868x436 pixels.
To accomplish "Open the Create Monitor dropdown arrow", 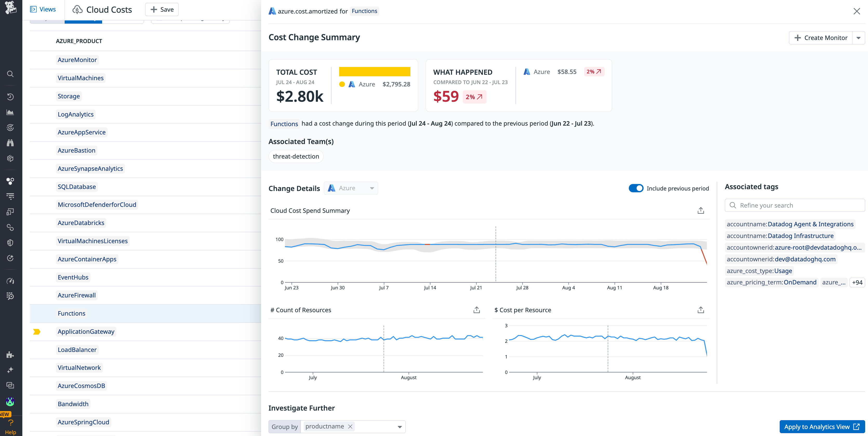I will click(x=858, y=38).
